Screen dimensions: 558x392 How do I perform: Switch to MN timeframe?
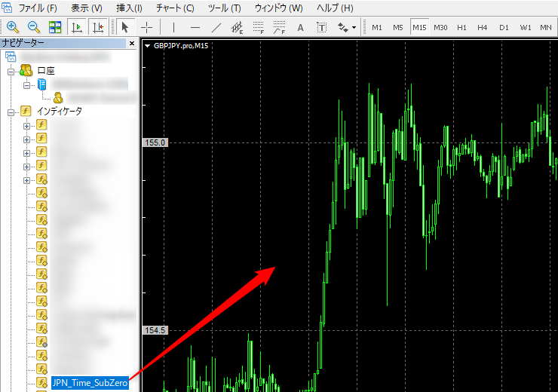point(545,27)
